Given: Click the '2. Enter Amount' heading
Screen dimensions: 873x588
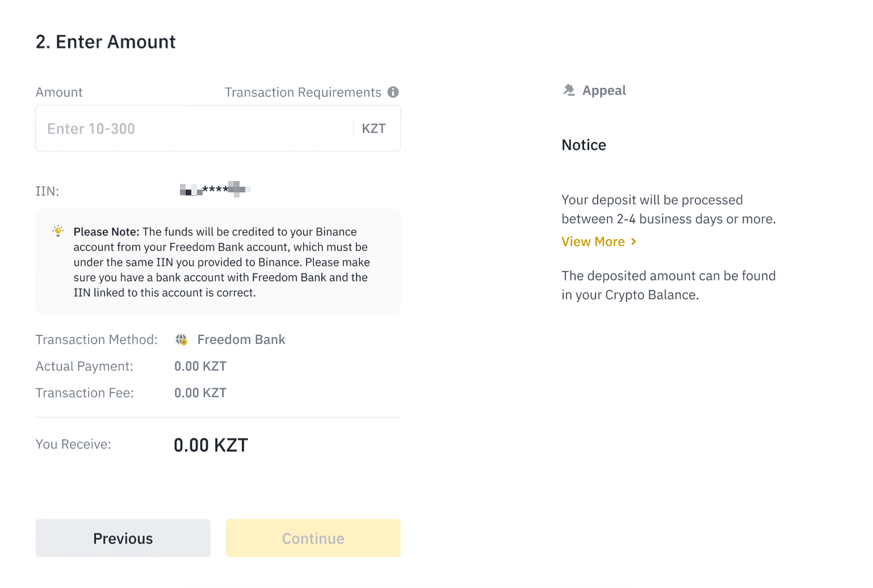Looking at the screenshot, I should (106, 42).
